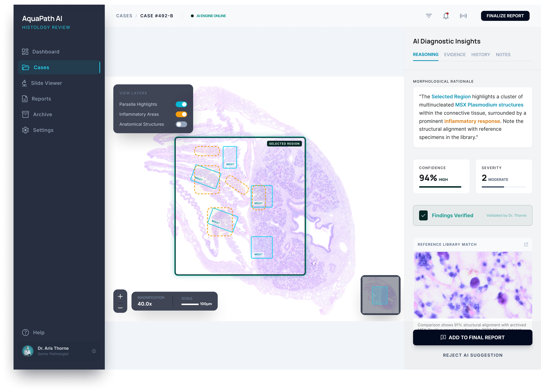Zoom in with the plus button

coord(120,296)
